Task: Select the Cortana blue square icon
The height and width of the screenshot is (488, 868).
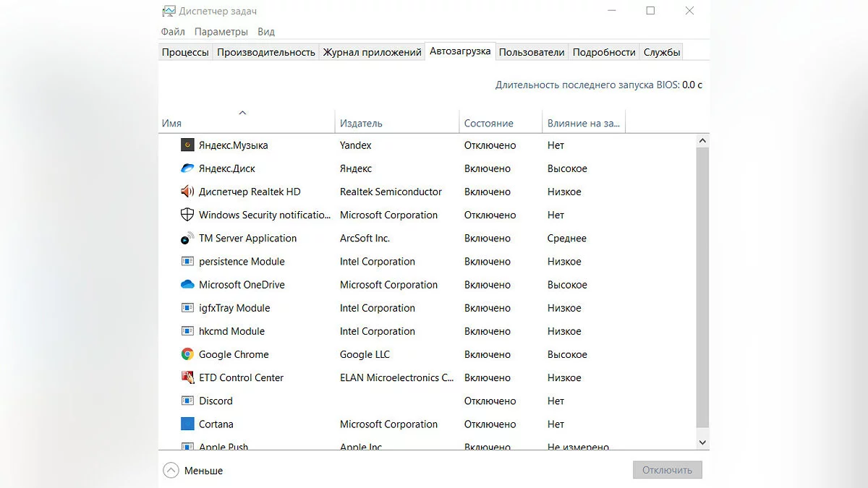Action: [x=187, y=424]
